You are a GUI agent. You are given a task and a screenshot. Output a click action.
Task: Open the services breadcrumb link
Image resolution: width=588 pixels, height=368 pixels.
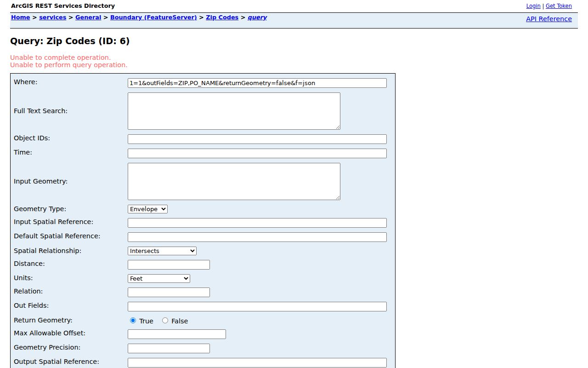53,17
